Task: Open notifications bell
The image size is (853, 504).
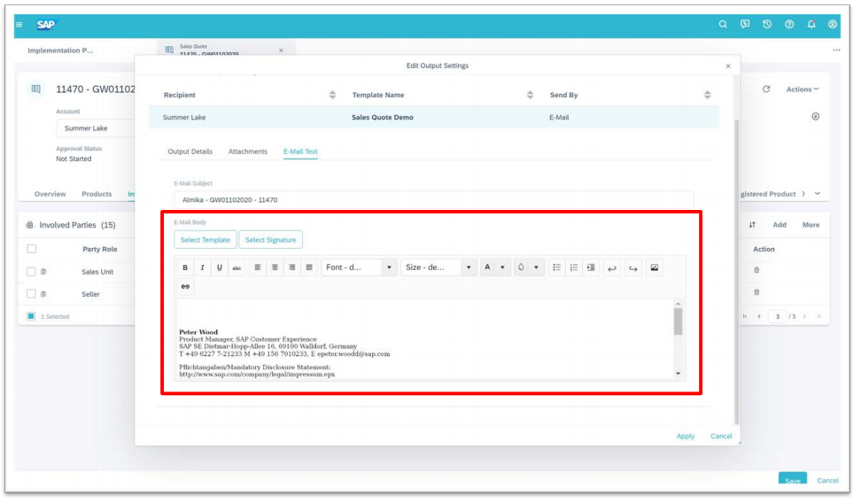Action: coord(811,25)
